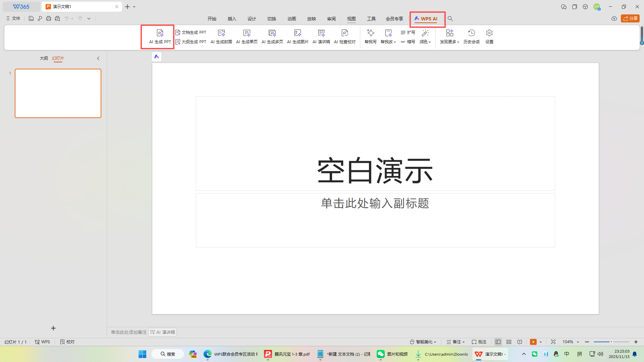Image resolution: width=644 pixels, height=362 pixels.
Task: Open WPS AI 设置
Action: click(x=489, y=37)
